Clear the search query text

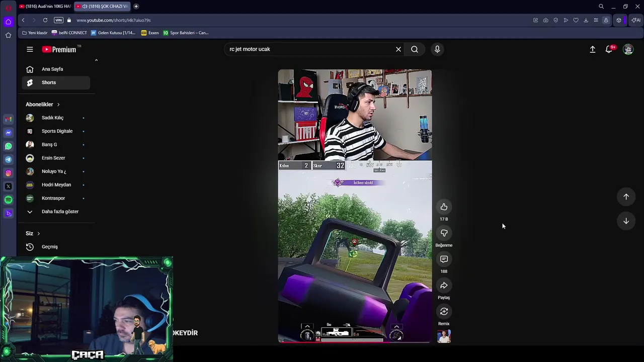[x=398, y=49]
